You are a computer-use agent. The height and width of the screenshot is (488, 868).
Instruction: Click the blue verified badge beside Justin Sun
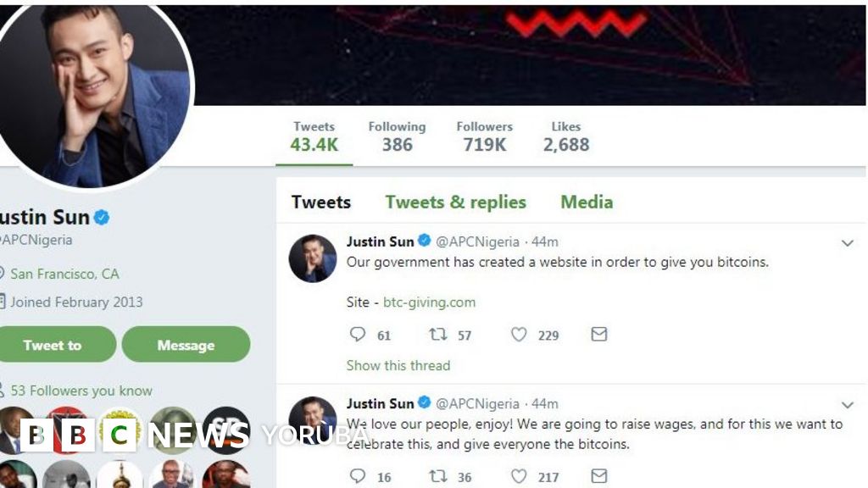(x=102, y=218)
